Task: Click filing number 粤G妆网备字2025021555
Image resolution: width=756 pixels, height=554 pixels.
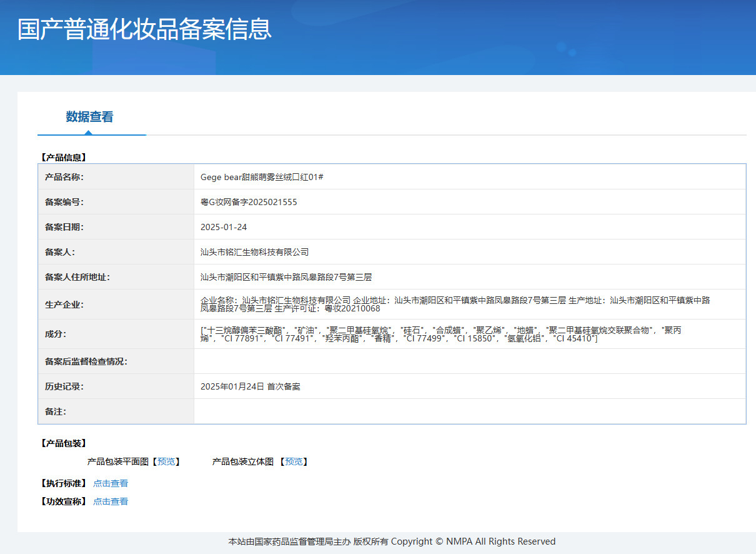Action: click(x=249, y=202)
